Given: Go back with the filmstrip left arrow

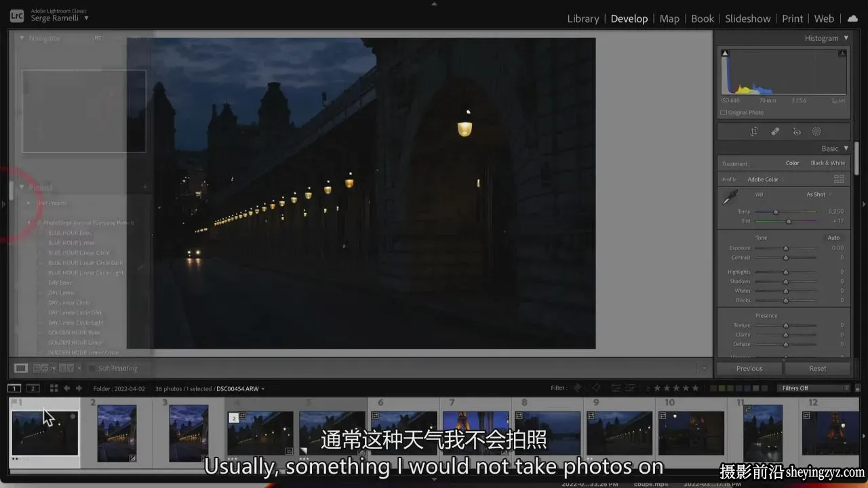Looking at the screenshot, I should click(66, 388).
